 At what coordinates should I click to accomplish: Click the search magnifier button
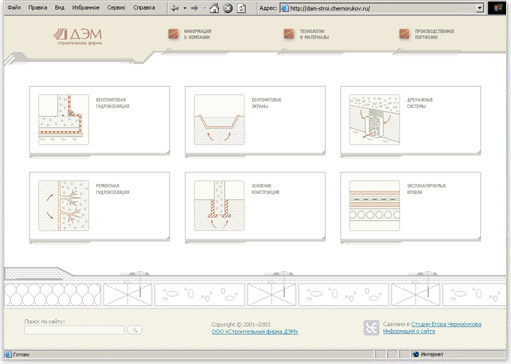(x=134, y=330)
